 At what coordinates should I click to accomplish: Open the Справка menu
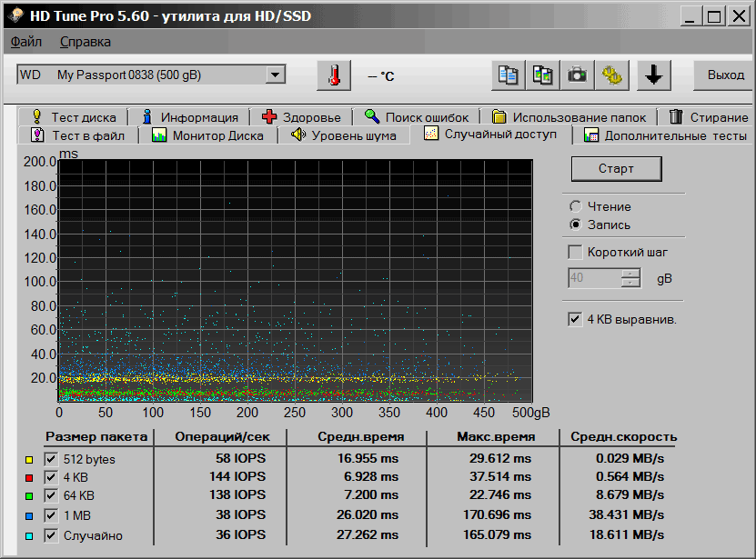(86, 42)
